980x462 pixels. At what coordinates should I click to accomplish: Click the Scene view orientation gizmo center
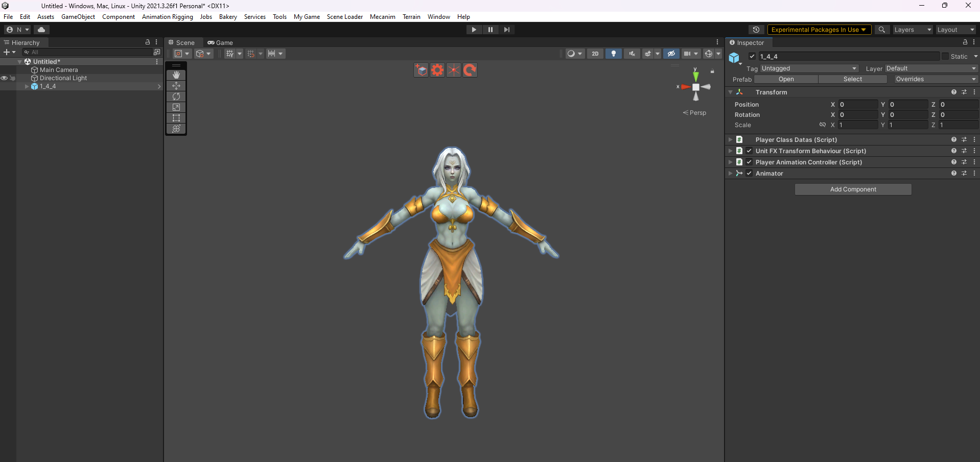pos(696,87)
